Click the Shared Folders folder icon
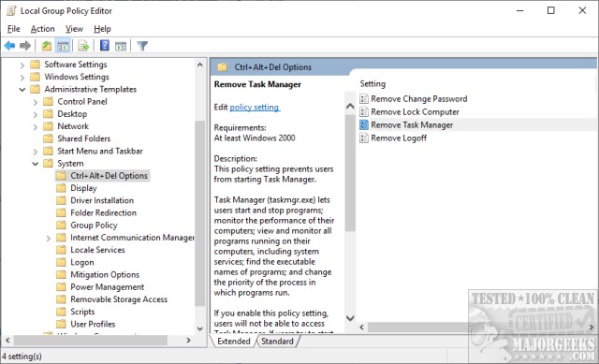 [48, 138]
